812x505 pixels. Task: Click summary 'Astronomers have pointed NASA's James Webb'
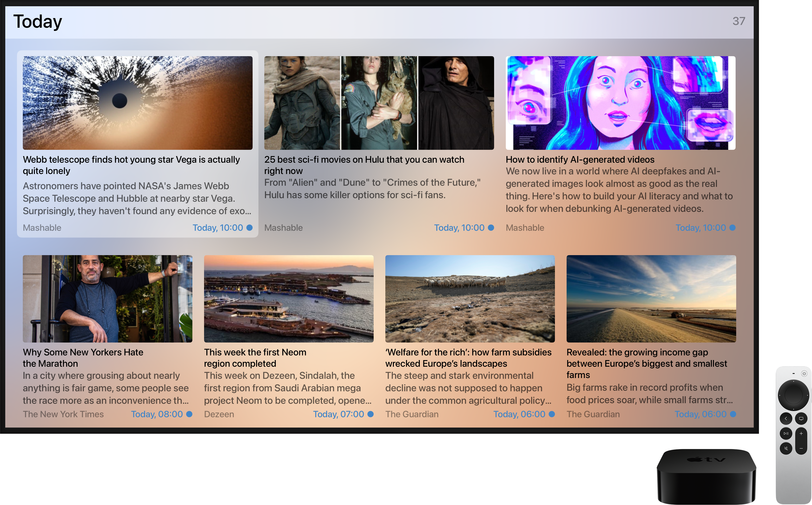[137, 198]
